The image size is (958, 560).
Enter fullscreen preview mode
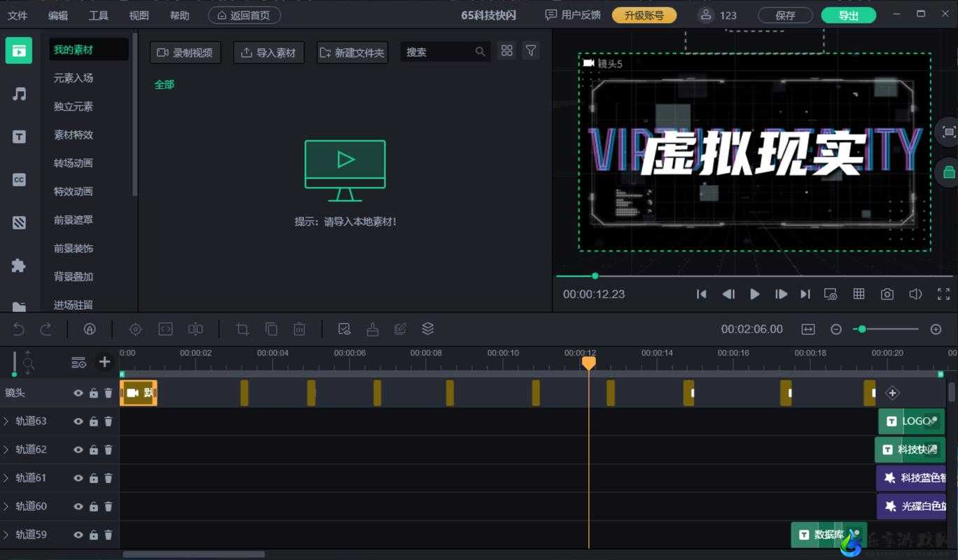tap(943, 294)
